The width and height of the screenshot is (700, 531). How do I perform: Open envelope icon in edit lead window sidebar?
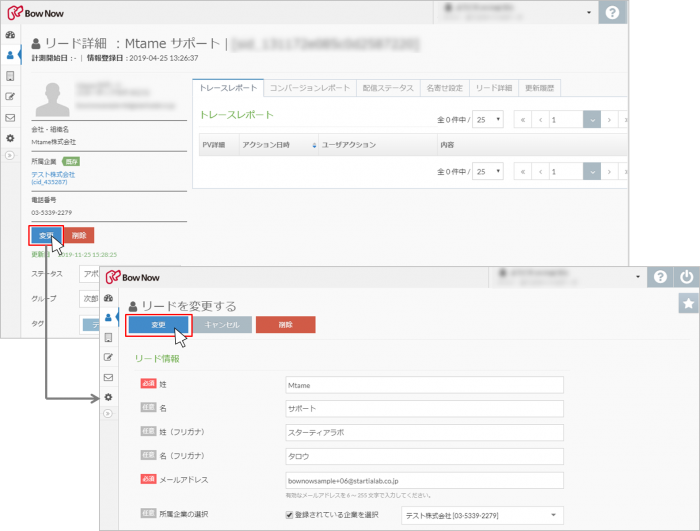click(x=108, y=377)
